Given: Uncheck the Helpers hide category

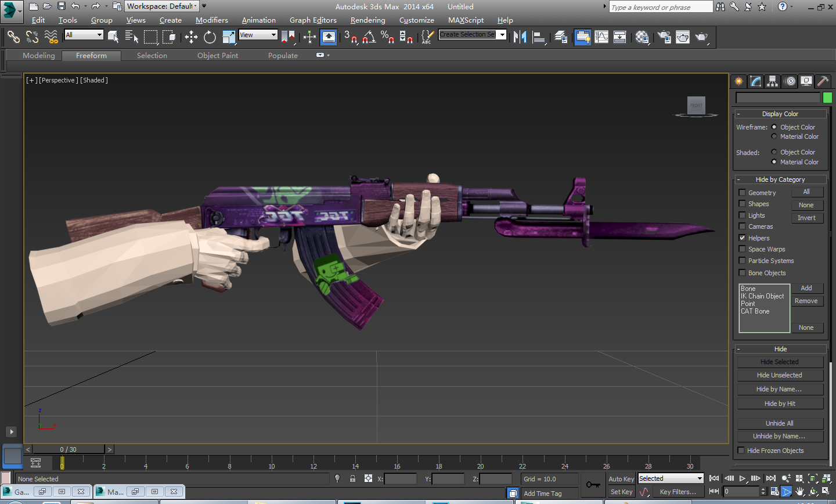Looking at the screenshot, I should [742, 238].
